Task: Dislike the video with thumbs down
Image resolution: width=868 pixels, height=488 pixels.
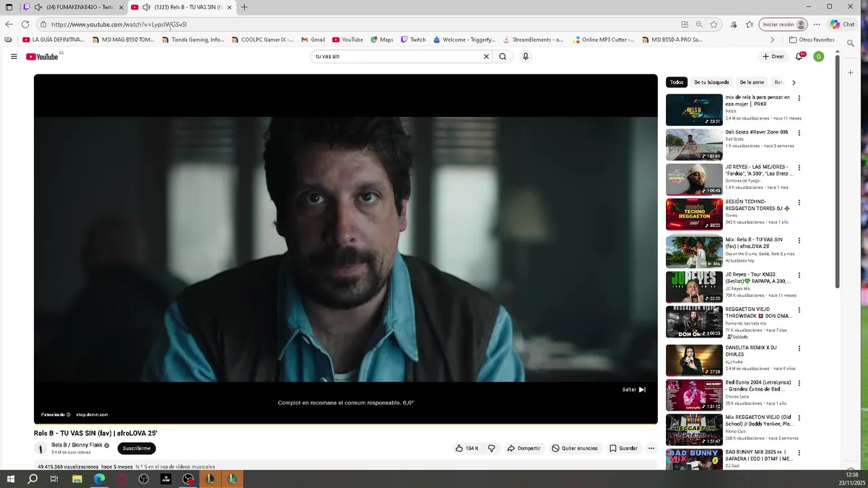Action: pyautogui.click(x=492, y=448)
